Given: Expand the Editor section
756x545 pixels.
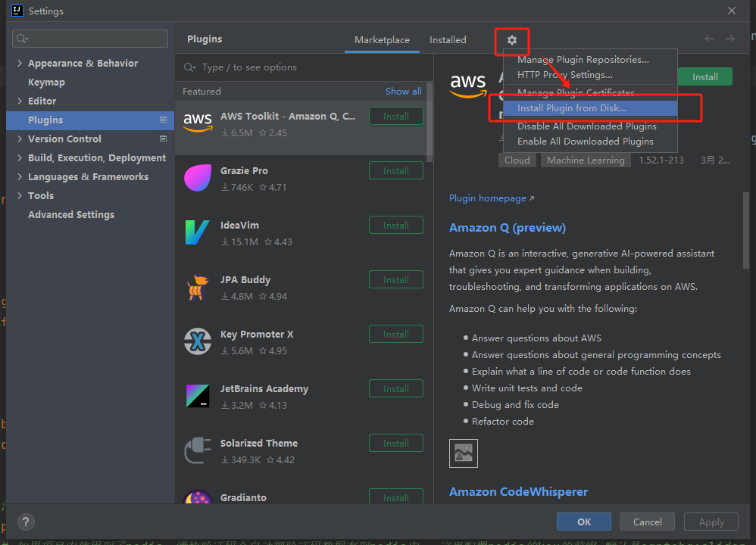Looking at the screenshot, I should 20,101.
